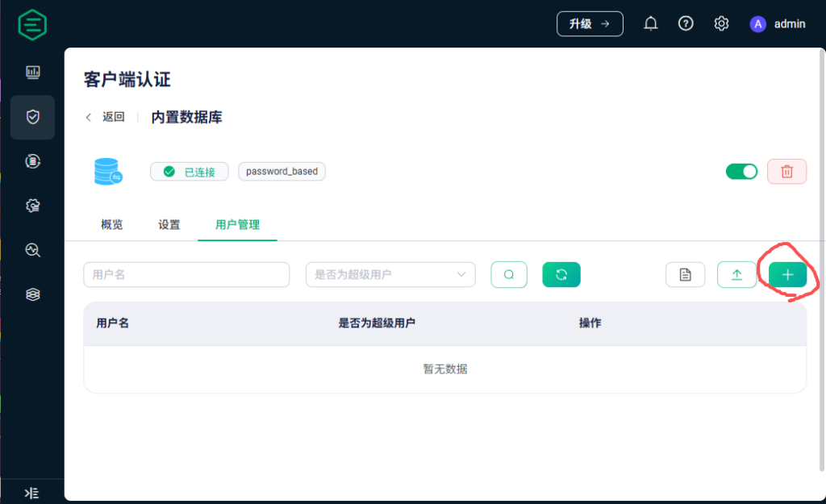826x504 pixels.
Task: Open the diagnostic tools sidebar icon
Action: click(x=32, y=250)
